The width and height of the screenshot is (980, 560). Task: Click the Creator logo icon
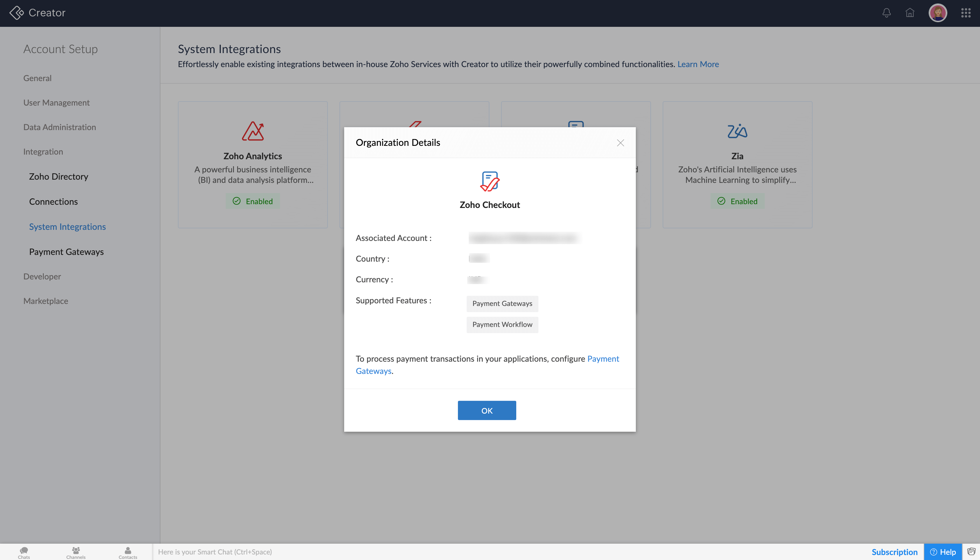[x=16, y=12]
